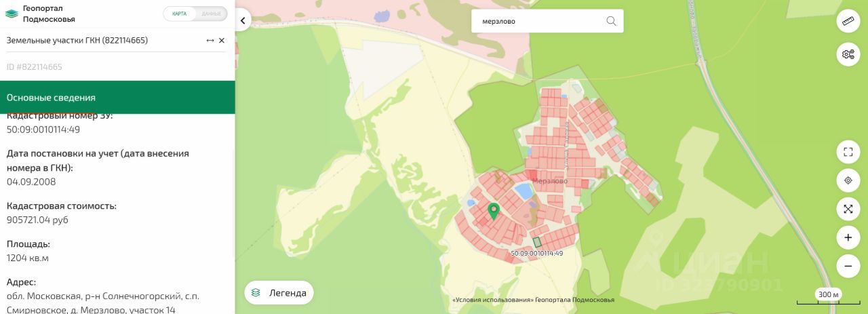Screen dimensions: 868x314
Task: Switch to the ДАННЫЕ mode
Action: (211, 14)
